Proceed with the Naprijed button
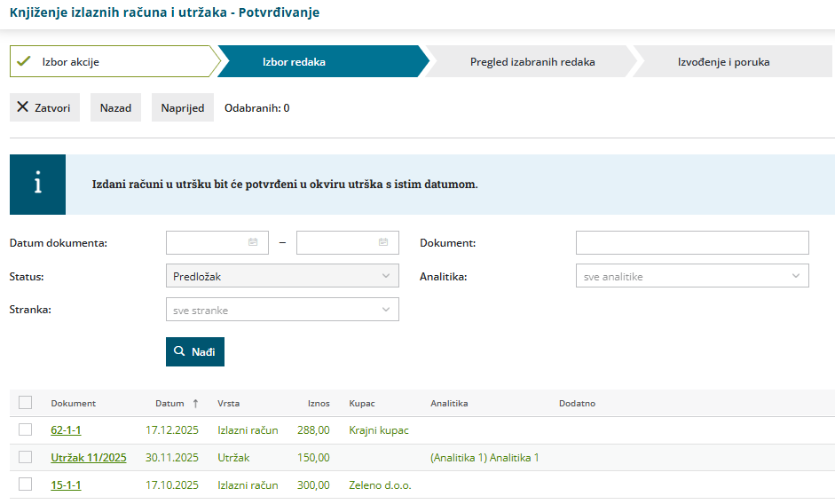 (183, 107)
